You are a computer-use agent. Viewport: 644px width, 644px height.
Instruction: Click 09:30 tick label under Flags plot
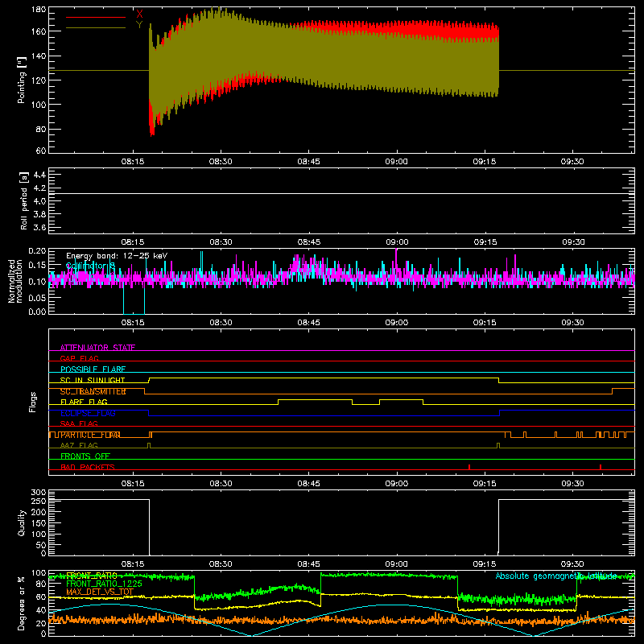point(572,484)
